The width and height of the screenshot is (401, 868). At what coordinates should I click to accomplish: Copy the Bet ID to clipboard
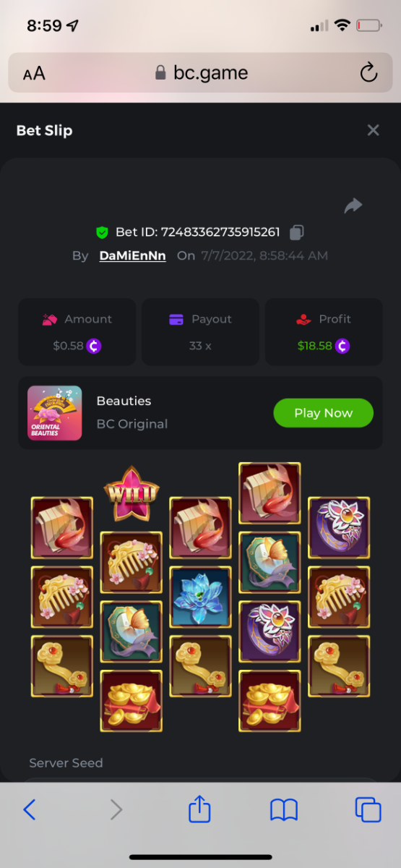coord(296,232)
